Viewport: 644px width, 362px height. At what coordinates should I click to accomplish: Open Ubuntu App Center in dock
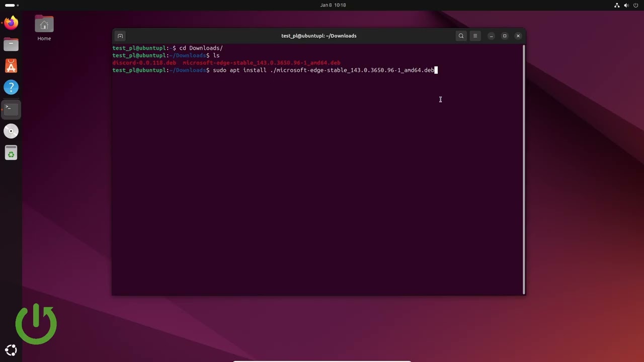(11, 66)
